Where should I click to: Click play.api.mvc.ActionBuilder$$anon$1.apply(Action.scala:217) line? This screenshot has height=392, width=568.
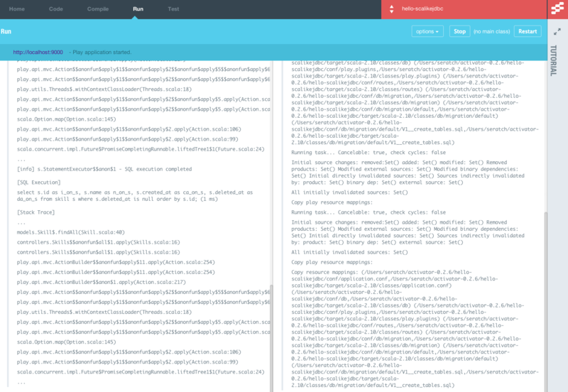coord(101,282)
